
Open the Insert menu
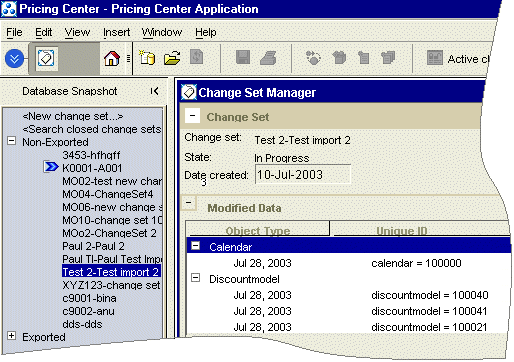(x=116, y=32)
